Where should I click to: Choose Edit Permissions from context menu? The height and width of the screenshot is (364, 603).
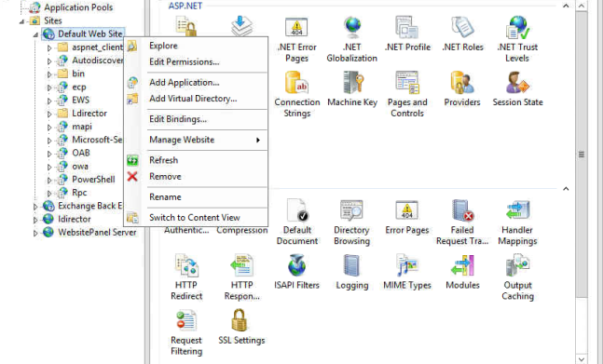tap(196, 61)
